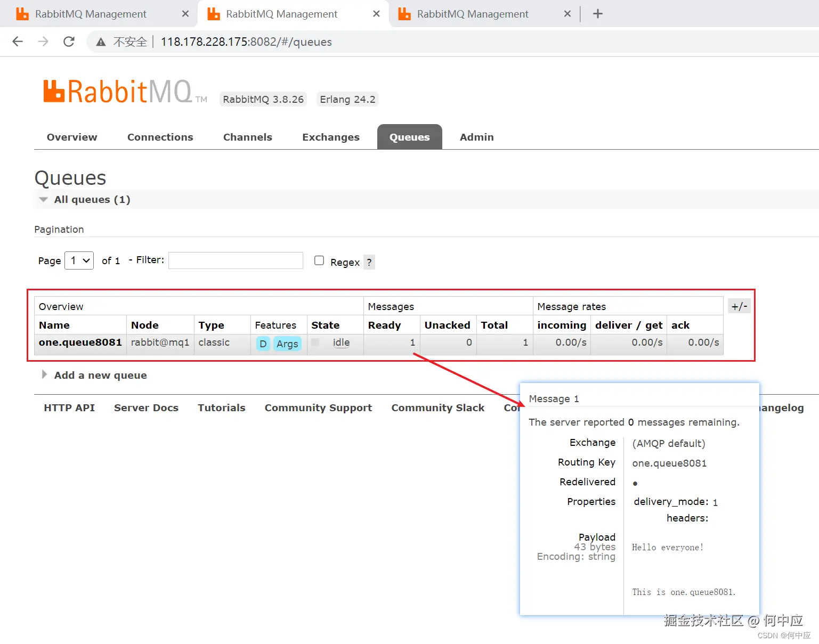Open the Regex help question mark

click(x=369, y=262)
